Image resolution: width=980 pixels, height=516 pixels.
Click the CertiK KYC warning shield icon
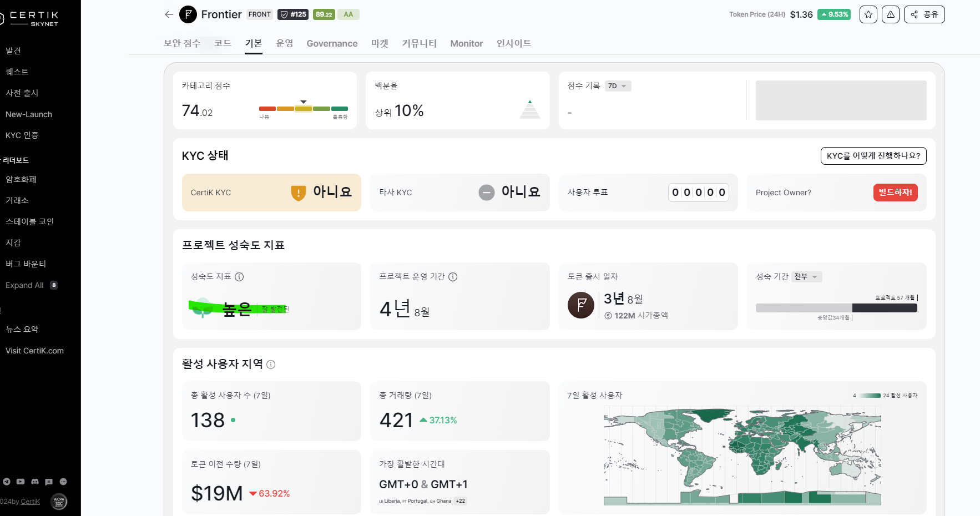tap(299, 193)
